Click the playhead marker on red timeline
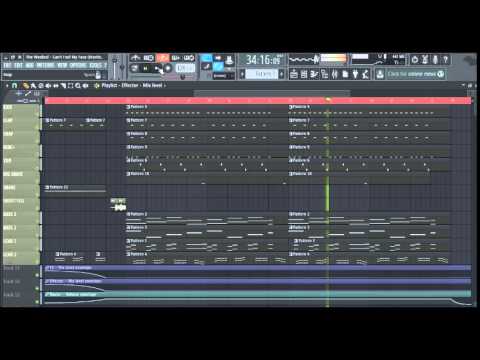The image size is (480, 360). point(328,99)
